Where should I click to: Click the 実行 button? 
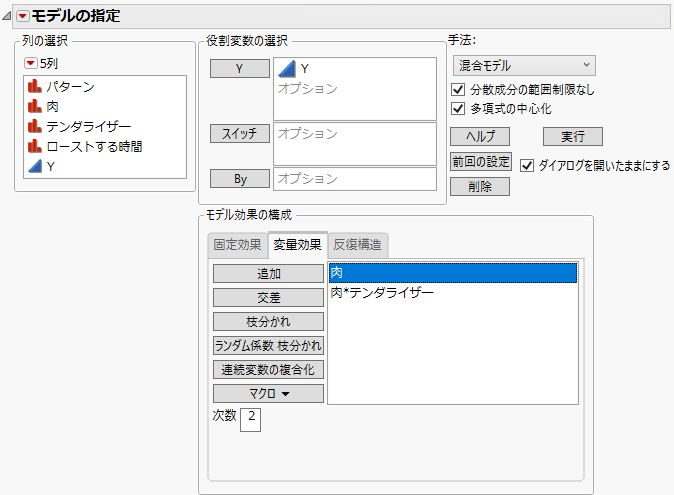click(x=573, y=137)
